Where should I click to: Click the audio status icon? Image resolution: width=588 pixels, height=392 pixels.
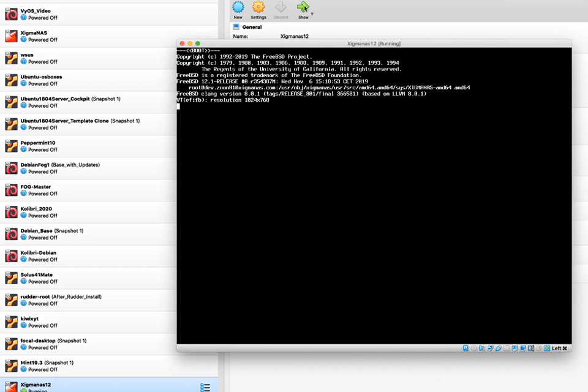pos(481,348)
